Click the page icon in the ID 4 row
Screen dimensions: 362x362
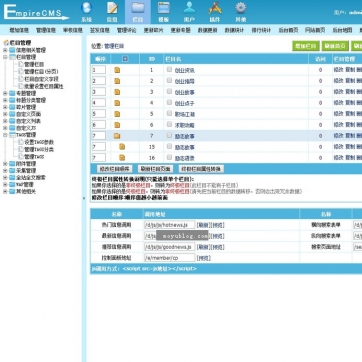(x=117, y=103)
